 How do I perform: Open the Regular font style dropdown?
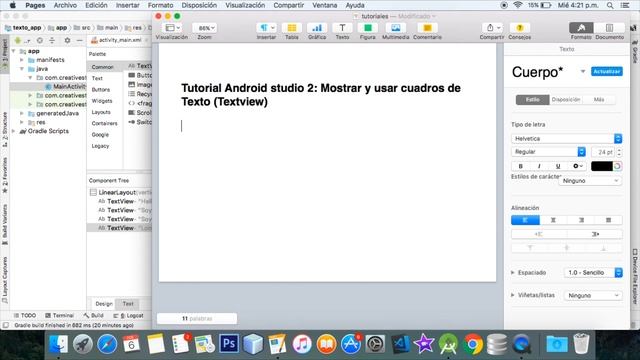549,152
